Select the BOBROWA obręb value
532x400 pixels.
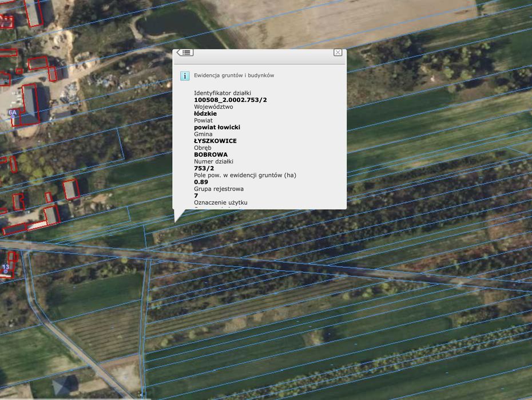(211, 155)
